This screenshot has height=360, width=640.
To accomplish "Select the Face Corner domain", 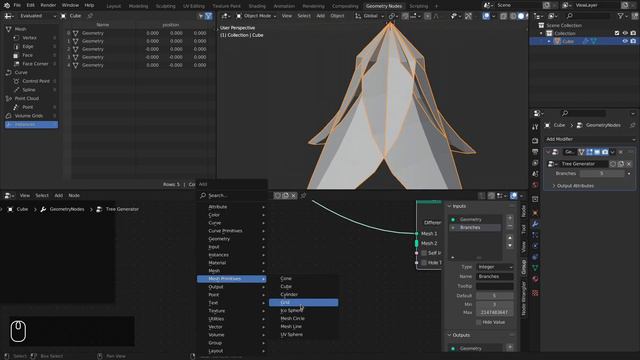I will 35,64.
